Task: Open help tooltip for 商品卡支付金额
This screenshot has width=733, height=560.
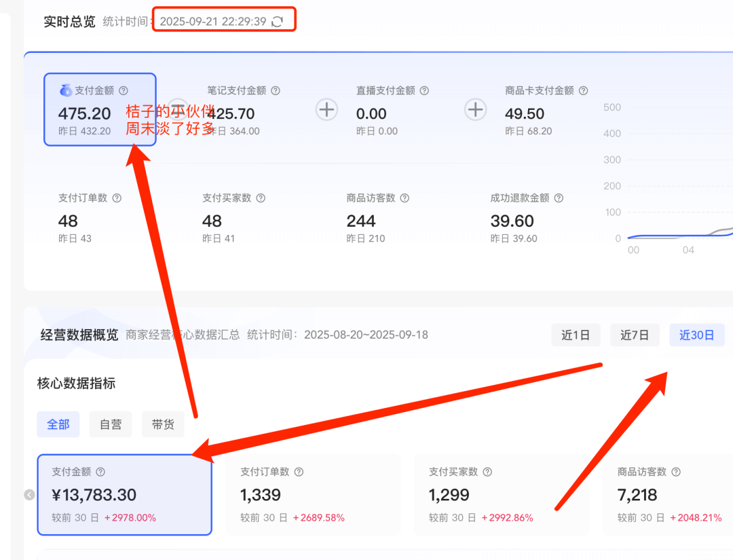Action: (x=583, y=90)
